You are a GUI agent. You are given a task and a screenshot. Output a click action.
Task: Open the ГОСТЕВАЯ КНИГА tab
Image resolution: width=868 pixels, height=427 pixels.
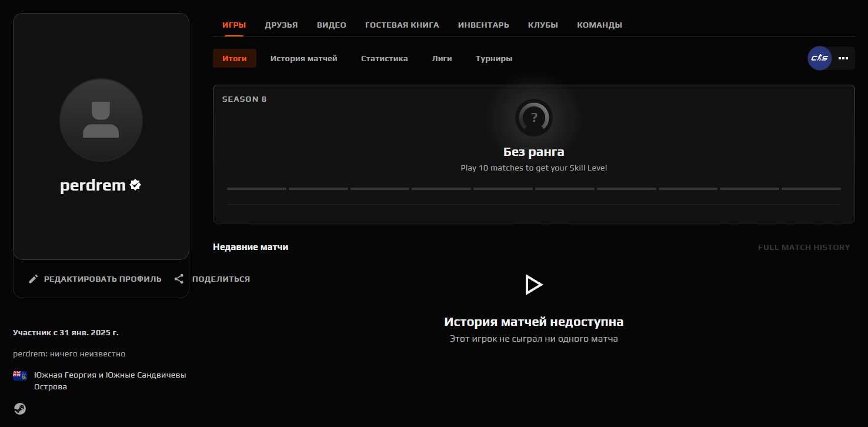[x=402, y=25]
